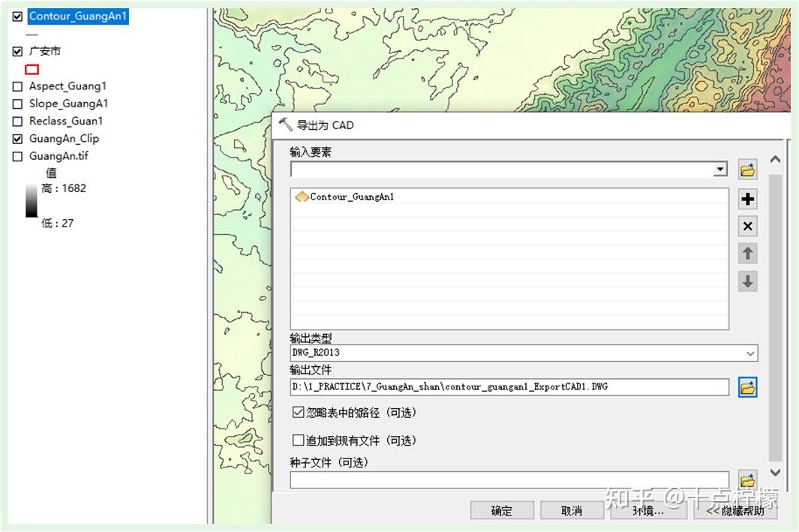Click the Remove selected input X icon
This screenshot has height=532, width=799.
pos(747,226)
